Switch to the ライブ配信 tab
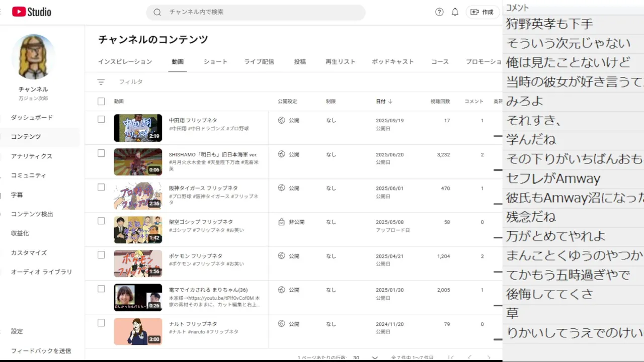Screen dimensions: 644x362 click(259, 62)
